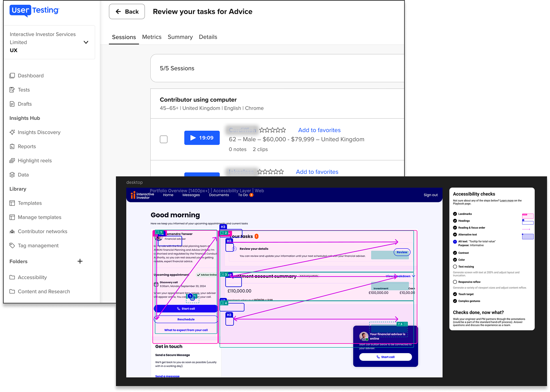Click the pink Landmarks legend swatch
This screenshot has height=392, width=550.
[x=528, y=216]
